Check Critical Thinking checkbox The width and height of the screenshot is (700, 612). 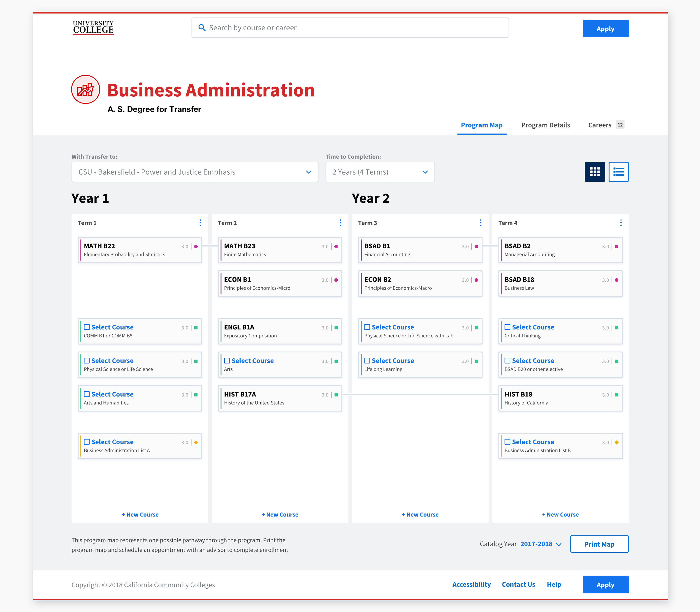[507, 327]
